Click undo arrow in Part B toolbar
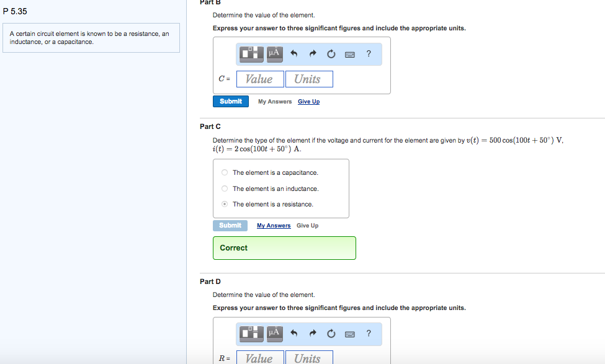605x364 pixels. [294, 55]
